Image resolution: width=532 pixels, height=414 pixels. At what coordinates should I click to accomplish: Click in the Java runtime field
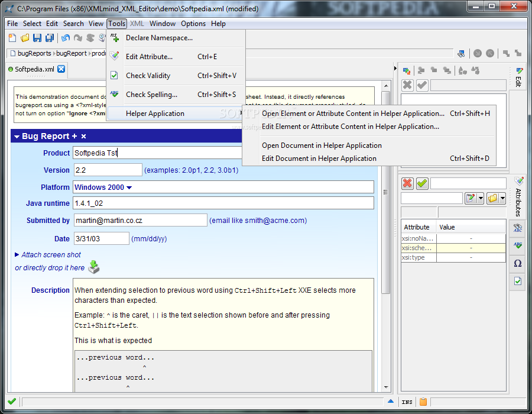point(223,203)
